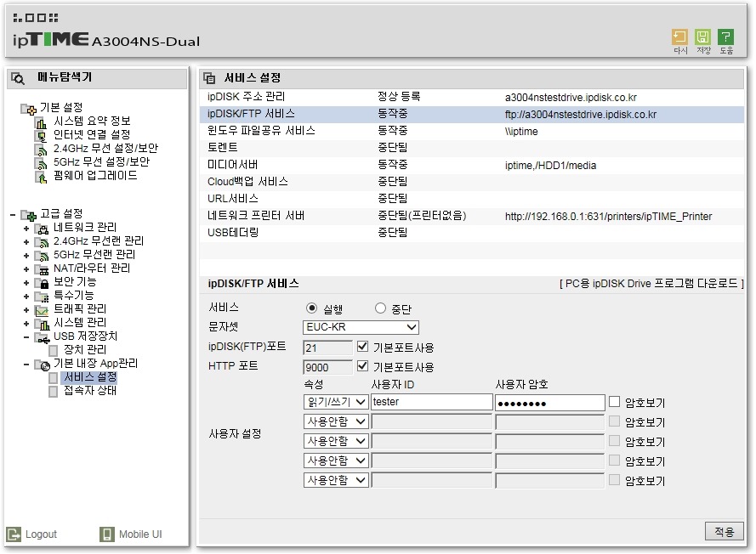Click the 인터넷 연결 설정 monitor icon

pos(42,136)
